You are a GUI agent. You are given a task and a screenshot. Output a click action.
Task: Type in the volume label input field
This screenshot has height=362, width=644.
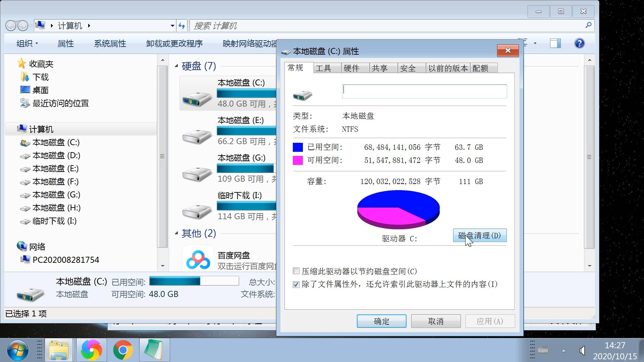pyautogui.click(x=424, y=91)
